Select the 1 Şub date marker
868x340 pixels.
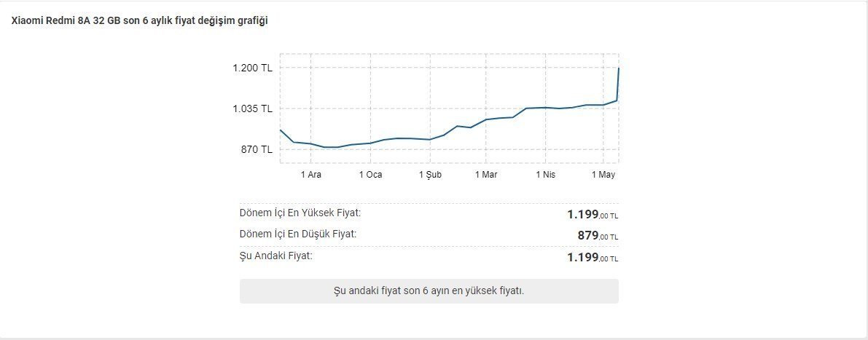pyautogui.click(x=430, y=175)
